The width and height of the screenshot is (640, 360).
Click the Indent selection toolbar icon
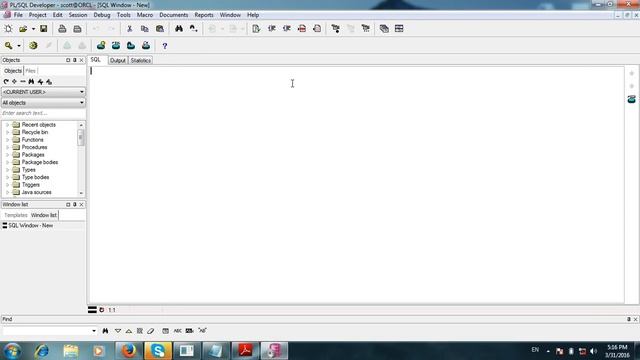click(271, 29)
